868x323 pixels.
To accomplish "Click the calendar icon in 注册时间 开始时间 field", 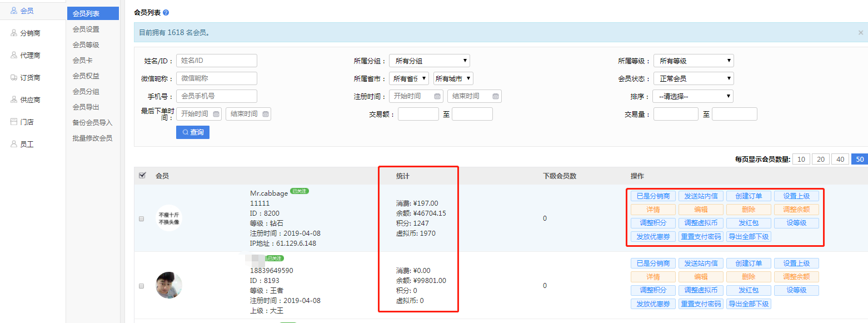I will pos(437,96).
